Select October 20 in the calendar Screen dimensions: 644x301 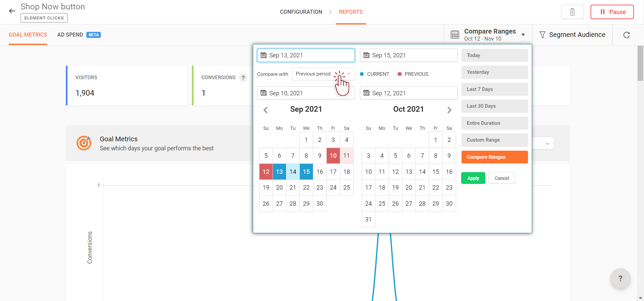(409, 188)
